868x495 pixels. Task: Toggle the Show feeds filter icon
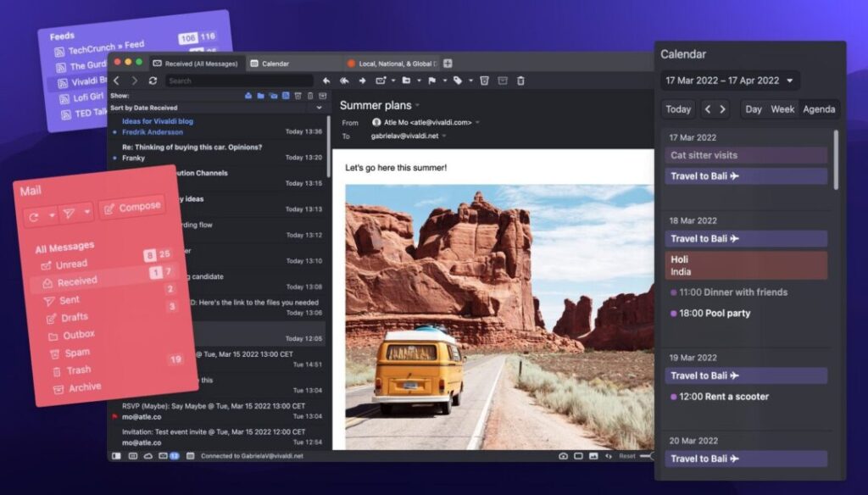point(286,96)
